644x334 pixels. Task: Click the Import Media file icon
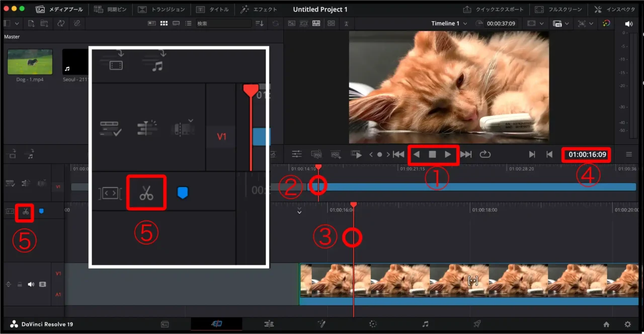(31, 24)
